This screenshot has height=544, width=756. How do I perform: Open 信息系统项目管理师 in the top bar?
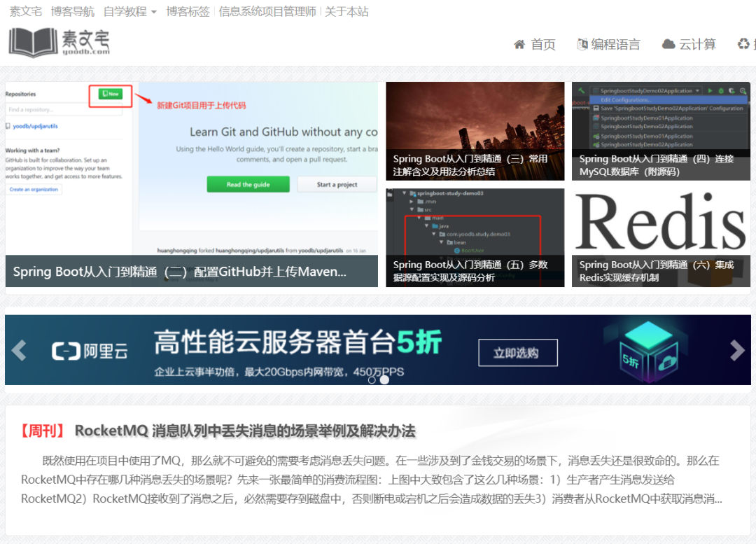coord(267,12)
